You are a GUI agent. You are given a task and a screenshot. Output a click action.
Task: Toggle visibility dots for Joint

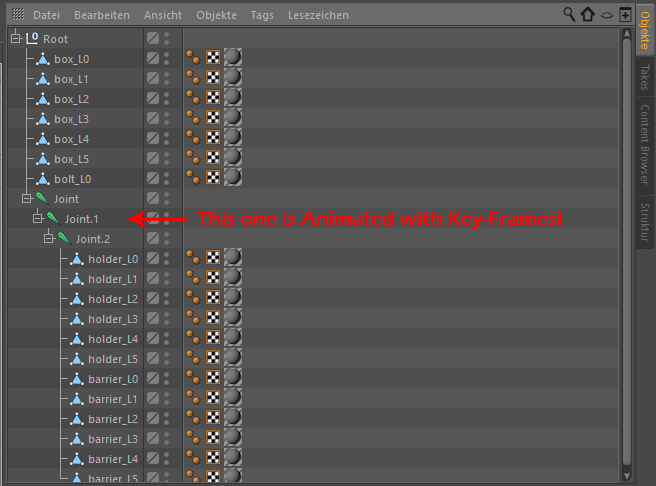[x=167, y=199]
